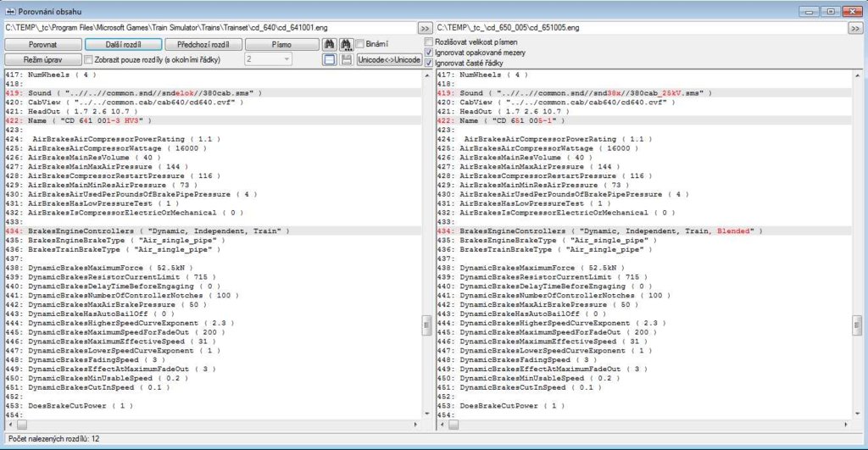Click the Unicode<->Unicode encoding button
Image resolution: width=868 pixels, height=450 pixels.
[x=389, y=59]
